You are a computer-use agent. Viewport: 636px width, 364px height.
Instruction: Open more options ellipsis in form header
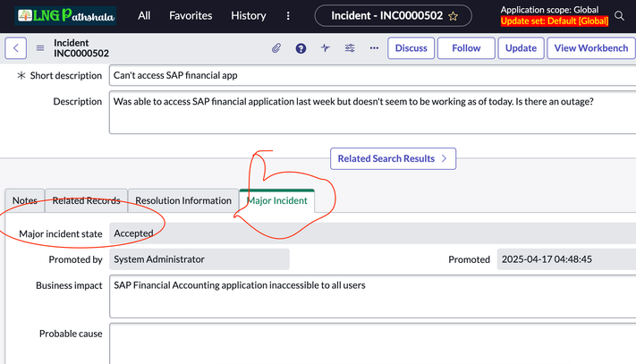374,48
